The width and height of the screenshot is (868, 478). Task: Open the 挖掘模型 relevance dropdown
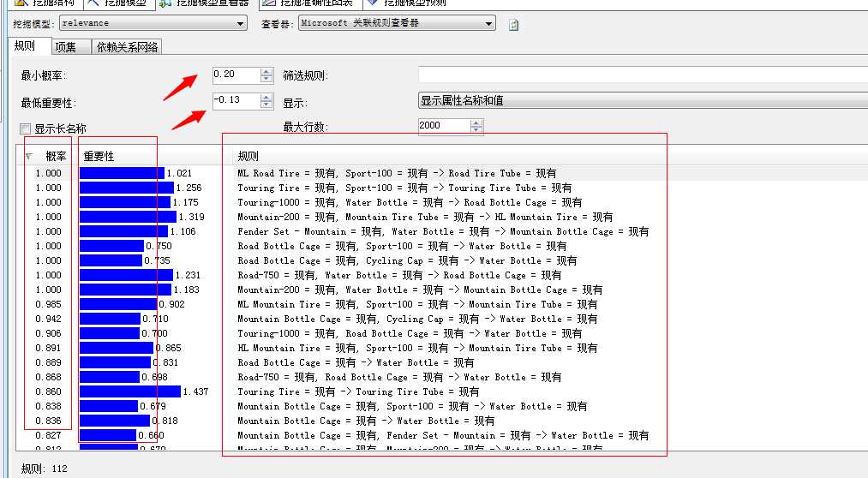click(x=153, y=23)
